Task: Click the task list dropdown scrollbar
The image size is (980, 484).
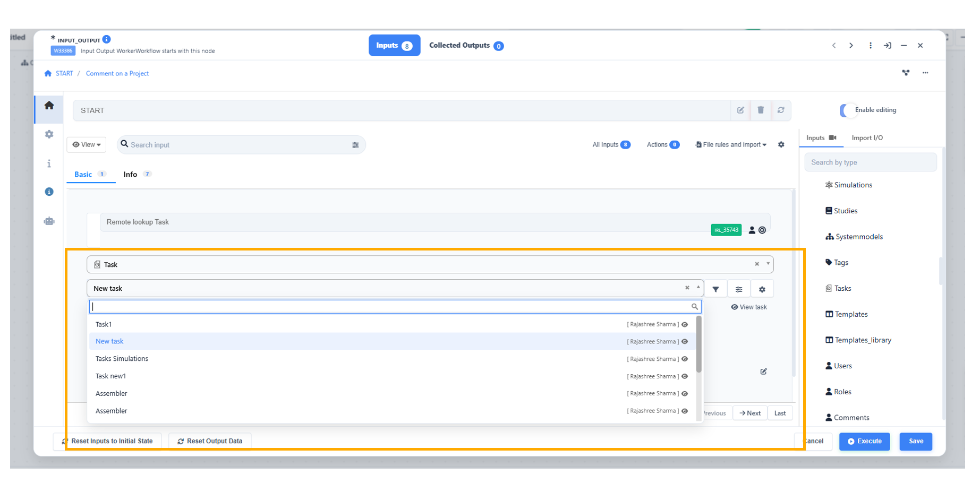Action: (698, 345)
